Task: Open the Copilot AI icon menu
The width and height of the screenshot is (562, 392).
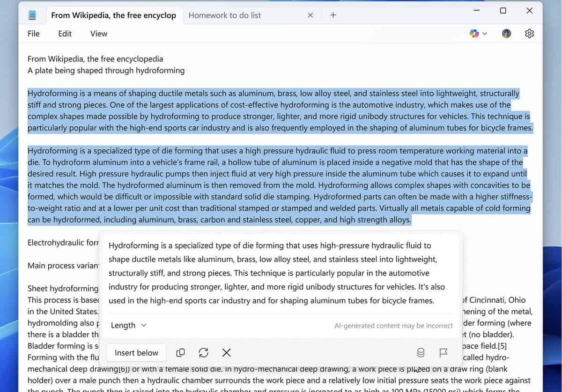Action: click(474, 33)
